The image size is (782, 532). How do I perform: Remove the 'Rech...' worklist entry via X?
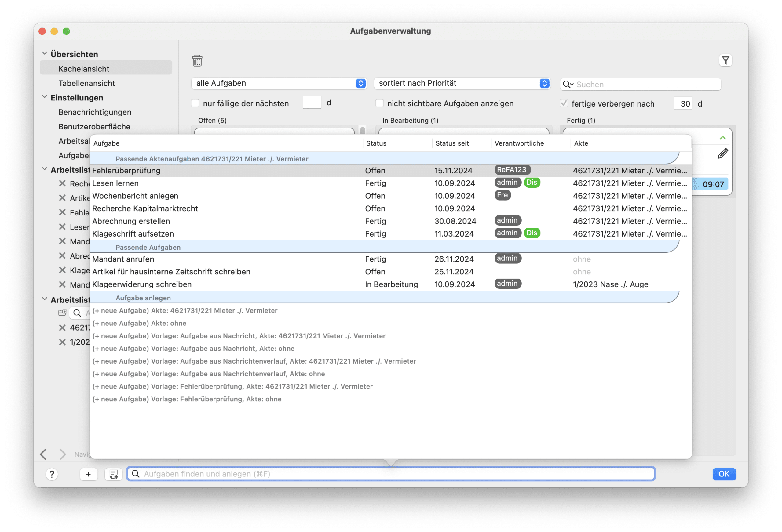tap(62, 184)
